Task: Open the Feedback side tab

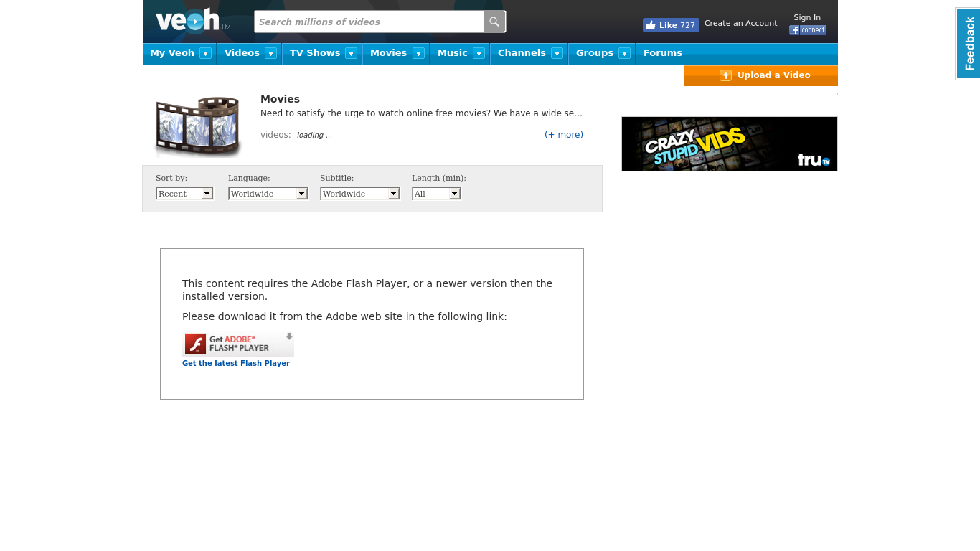Action: tap(969, 44)
